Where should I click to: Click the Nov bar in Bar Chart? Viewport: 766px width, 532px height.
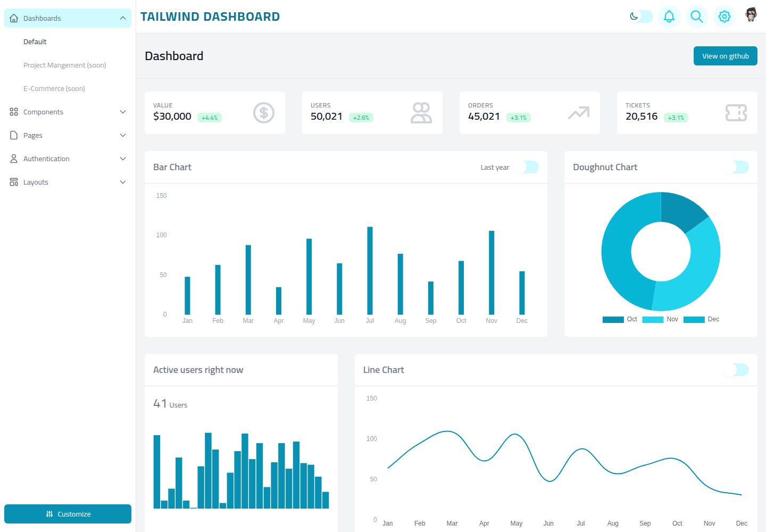(x=492, y=272)
